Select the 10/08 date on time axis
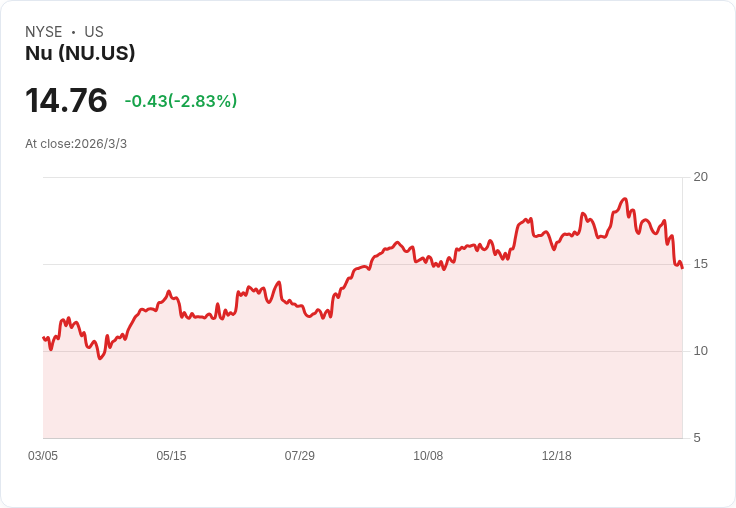 click(x=428, y=456)
